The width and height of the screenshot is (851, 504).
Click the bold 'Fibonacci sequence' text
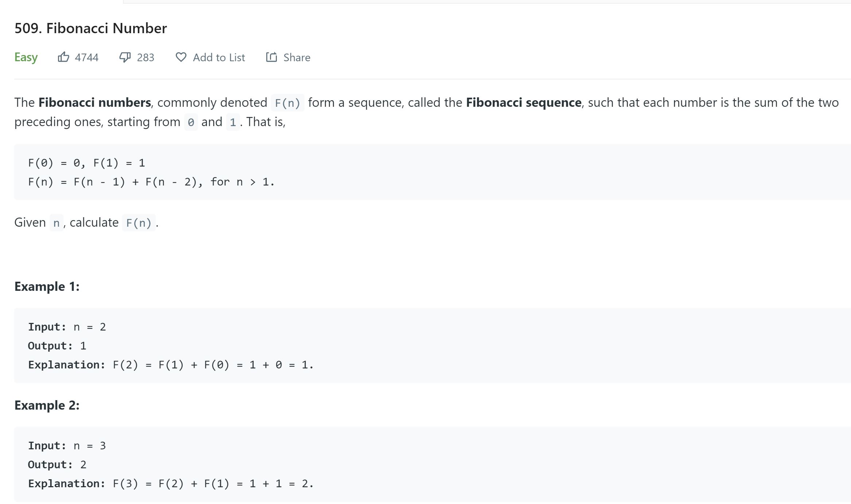click(x=523, y=102)
